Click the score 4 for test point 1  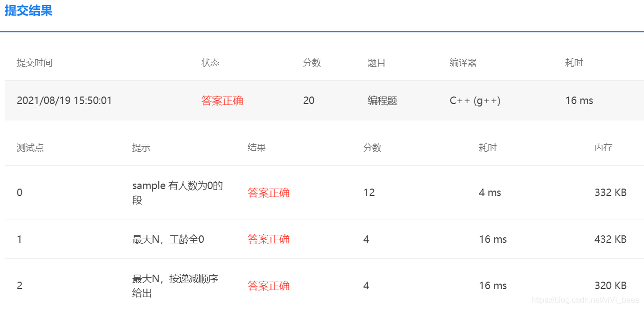click(366, 239)
